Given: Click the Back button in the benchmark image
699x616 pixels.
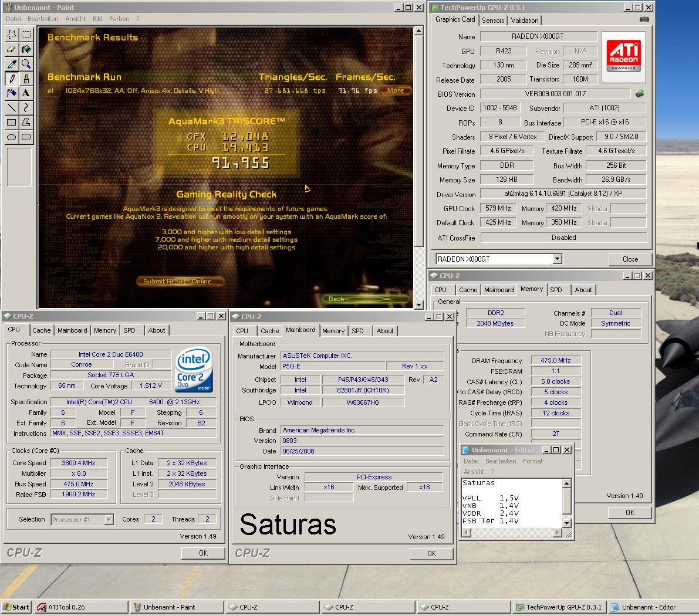Looking at the screenshot, I should pyautogui.click(x=366, y=299).
